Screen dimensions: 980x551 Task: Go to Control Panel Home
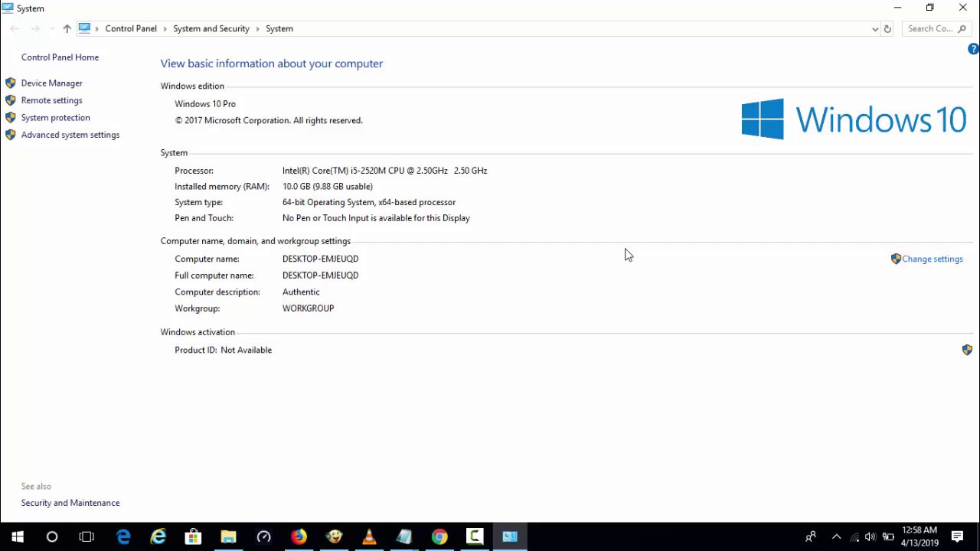click(x=60, y=57)
